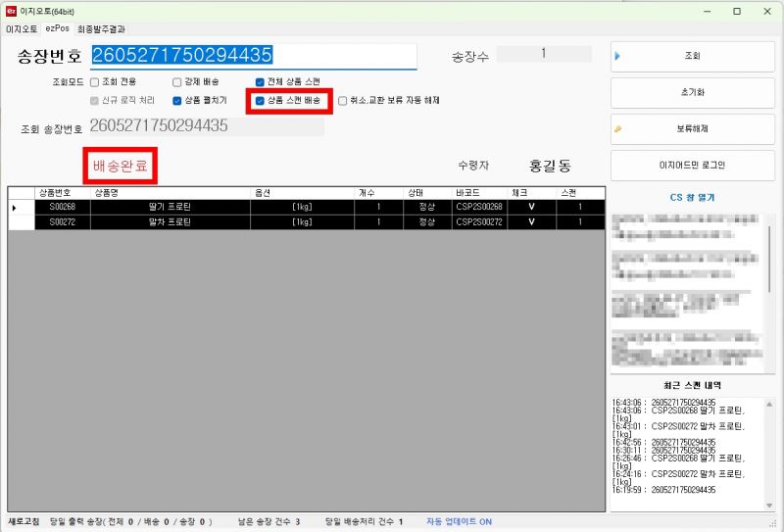
Task: Click the CSP2S00272 barcode cell
Action: point(479,222)
